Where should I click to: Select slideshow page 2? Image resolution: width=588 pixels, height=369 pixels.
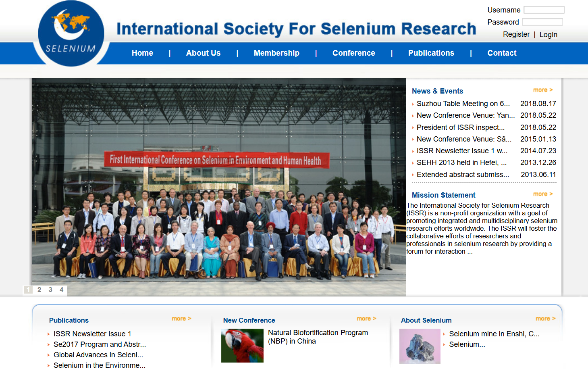pyautogui.click(x=39, y=290)
